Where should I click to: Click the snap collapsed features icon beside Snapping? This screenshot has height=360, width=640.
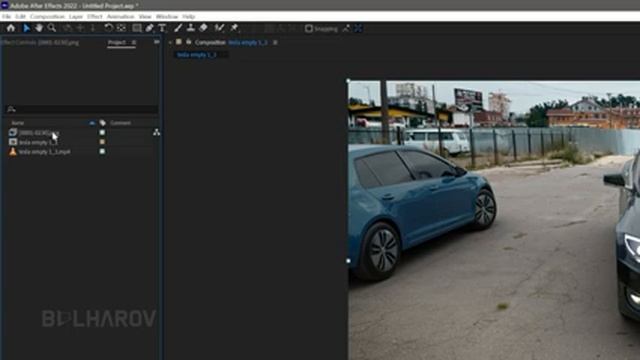[x=346, y=29]
